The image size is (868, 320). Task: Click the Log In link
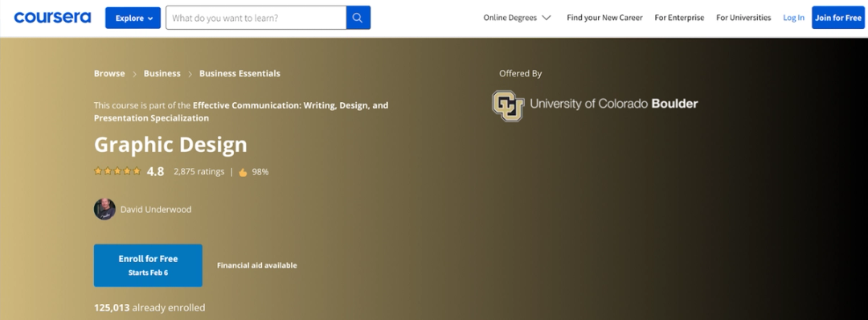pyautogui.click(x=793, y=18)
